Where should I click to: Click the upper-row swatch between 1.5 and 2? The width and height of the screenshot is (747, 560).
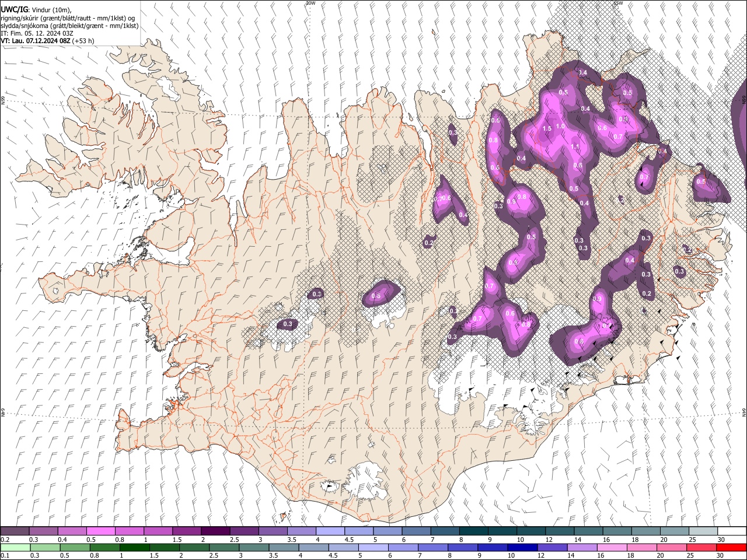tap(187, 531)
